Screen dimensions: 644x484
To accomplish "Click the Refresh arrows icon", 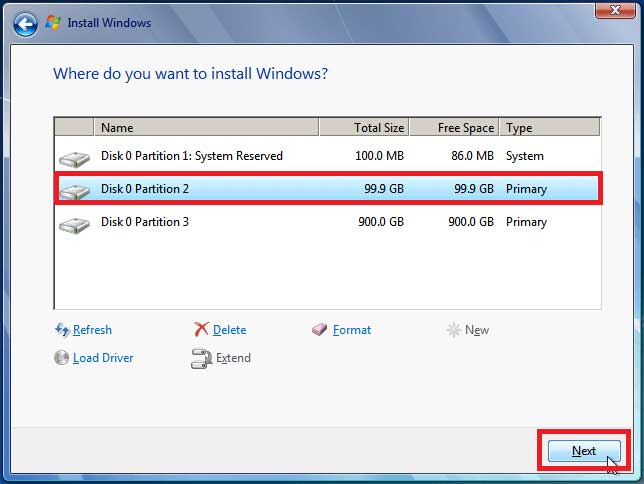I will click(x=62, y=330).
